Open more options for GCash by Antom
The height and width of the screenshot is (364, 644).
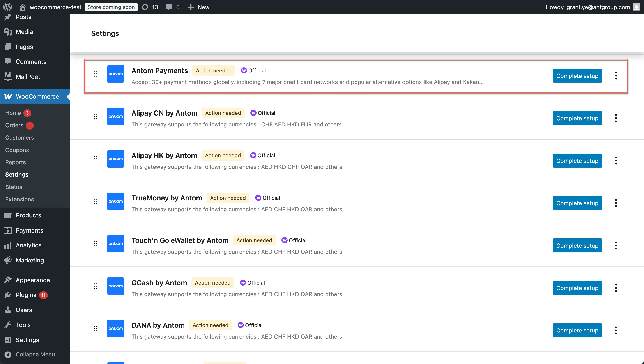tap(616, 288)
